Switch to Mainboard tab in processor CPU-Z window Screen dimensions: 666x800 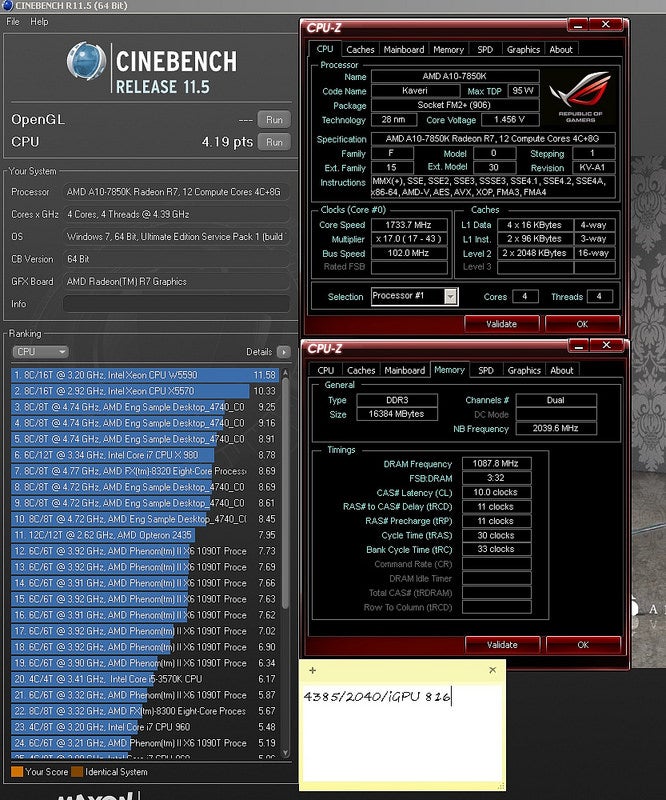[x=404, y=49]
